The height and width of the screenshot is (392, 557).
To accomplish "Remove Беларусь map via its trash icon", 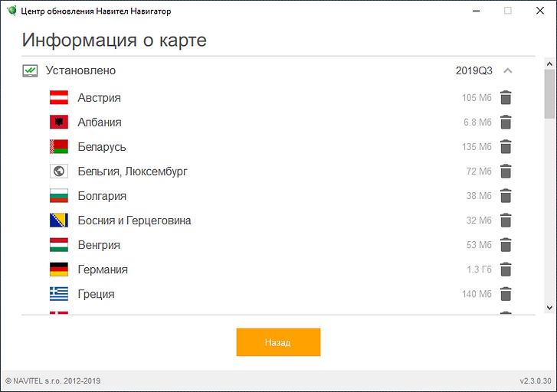I will 506,147.
